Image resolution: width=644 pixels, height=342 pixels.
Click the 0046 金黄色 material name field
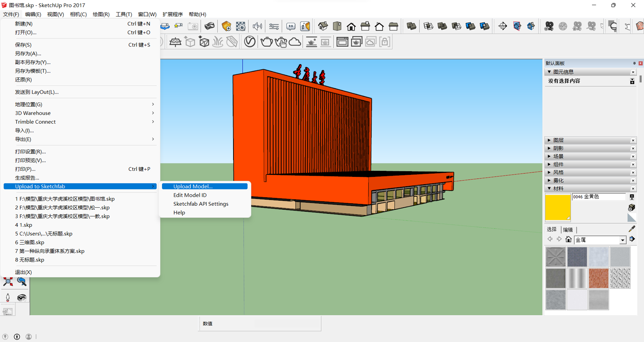tap(598, 197)
